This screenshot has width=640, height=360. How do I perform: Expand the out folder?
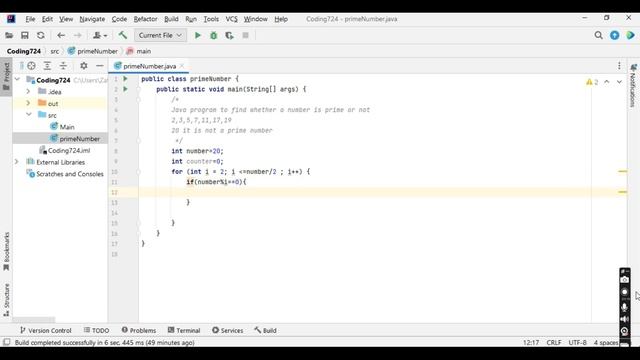pos(28,103)
